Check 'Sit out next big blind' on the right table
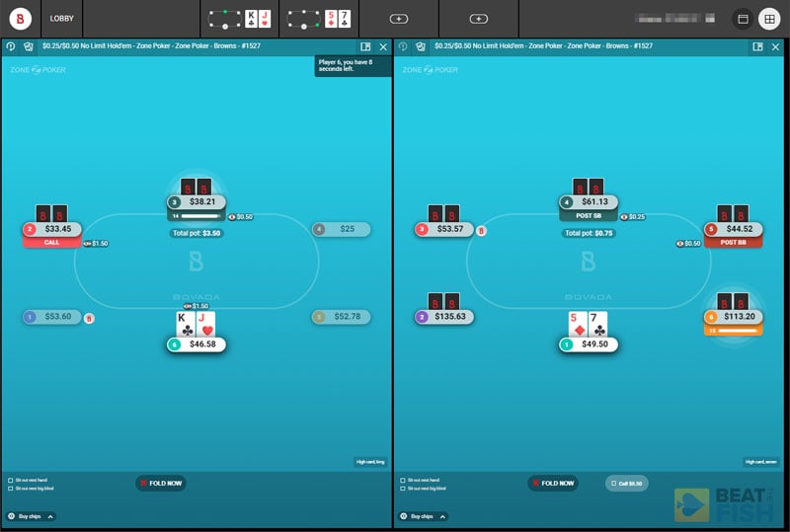 tap(401, 489)
